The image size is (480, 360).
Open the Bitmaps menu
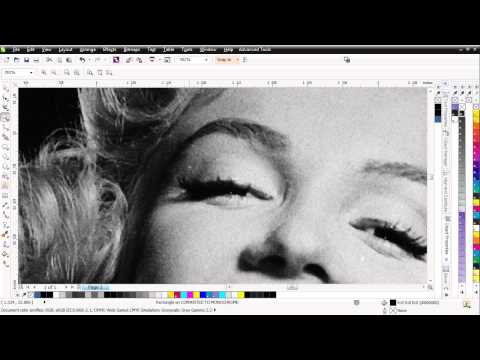132,50
